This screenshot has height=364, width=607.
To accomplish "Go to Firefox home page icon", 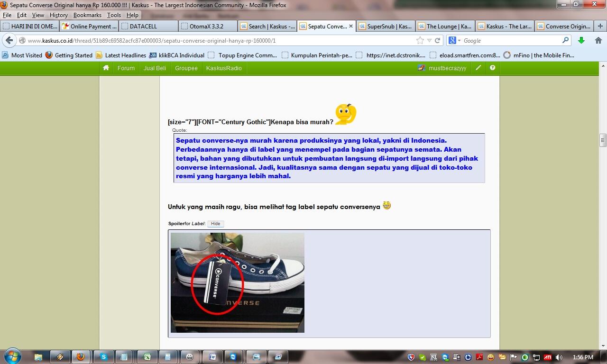I will [598, 40].
